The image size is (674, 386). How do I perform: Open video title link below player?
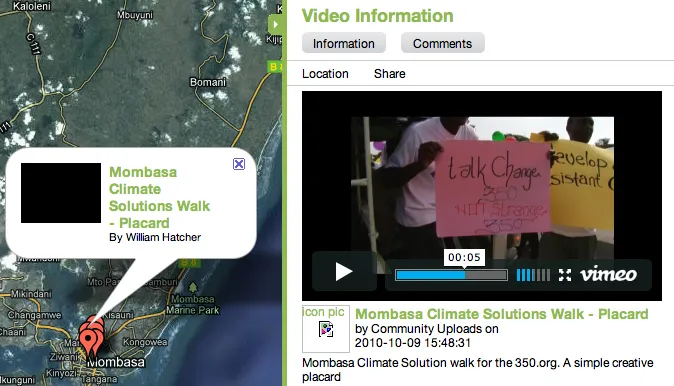point(502,314)
